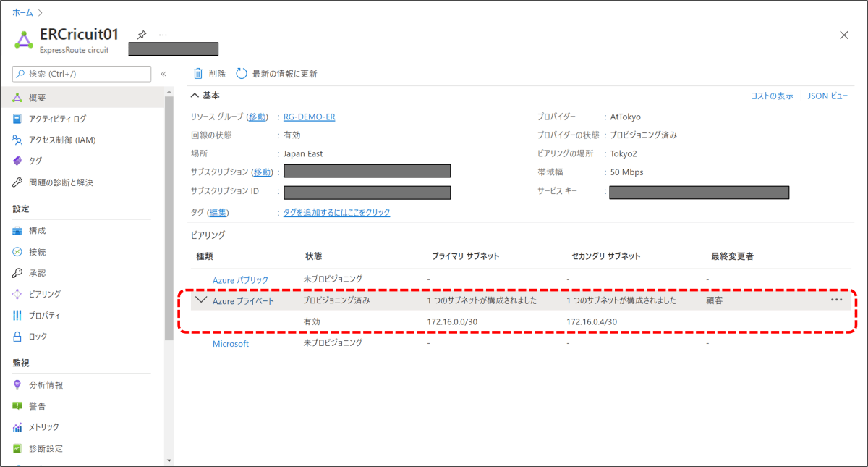Image resolution: width=868 pixels, height=467 pixels.
Task: Click the side menu scrollbar up arrow
Action: (169, 92)
